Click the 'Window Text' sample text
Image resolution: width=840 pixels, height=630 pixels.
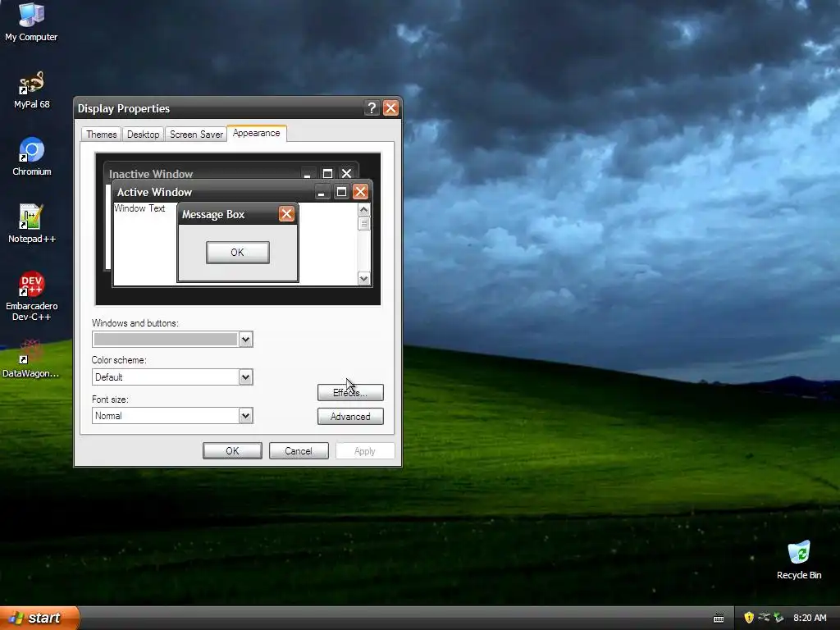(139, 208)
